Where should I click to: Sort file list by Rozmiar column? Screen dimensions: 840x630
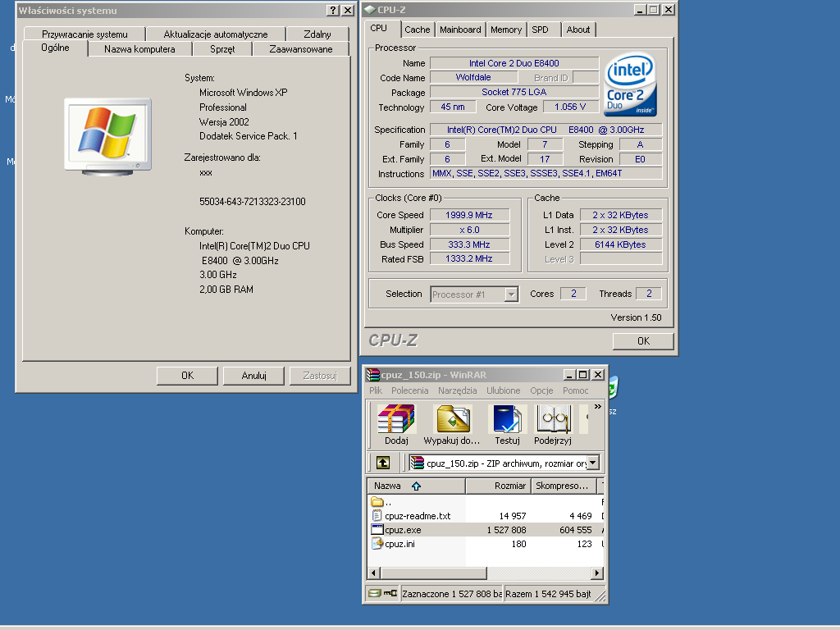(498, 486)
